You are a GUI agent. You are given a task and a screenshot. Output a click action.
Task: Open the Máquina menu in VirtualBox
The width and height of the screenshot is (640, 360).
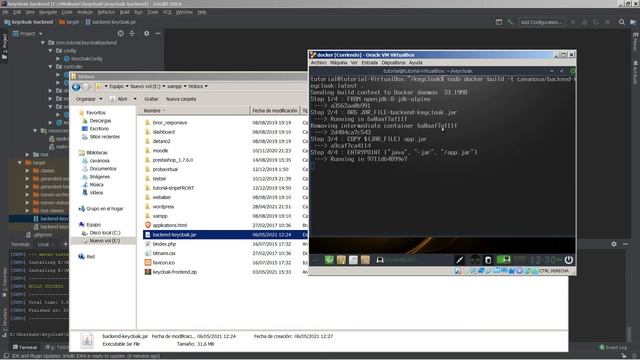(x=338, y=63)
